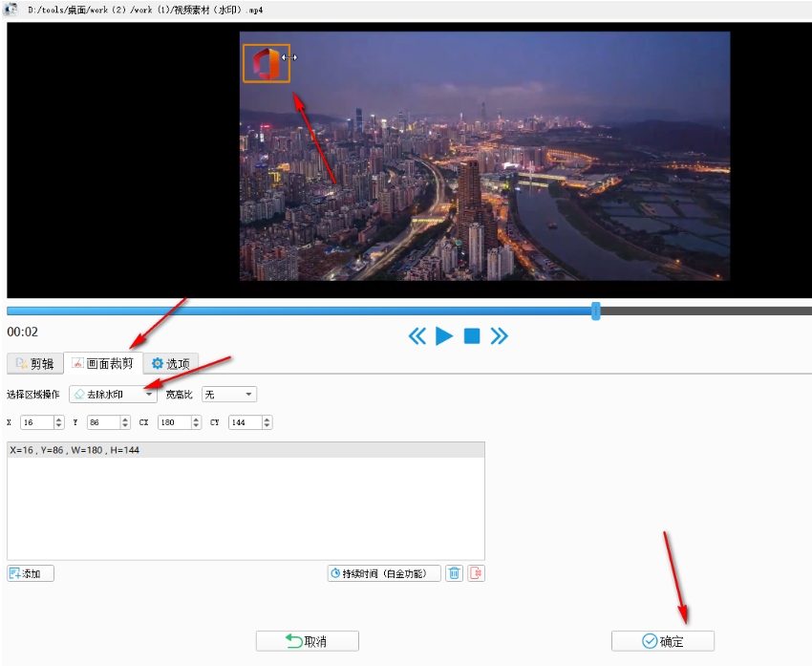812x666 pixels.
Task: Open the 宽高比 aspect ratio dropdown
Action: click(x=228, y=395)
